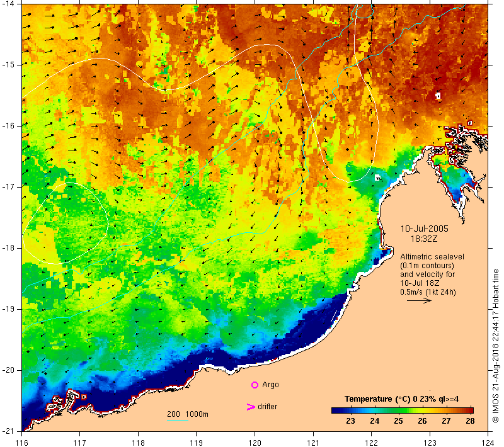Click the magenta Argo circle legend symbol
This screenshot has height=447, width=504.
click(x=255, y=385)
